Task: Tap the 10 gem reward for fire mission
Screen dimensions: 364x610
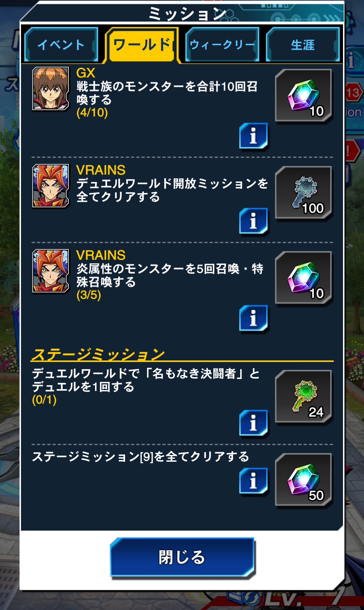Action: (304, 278)
